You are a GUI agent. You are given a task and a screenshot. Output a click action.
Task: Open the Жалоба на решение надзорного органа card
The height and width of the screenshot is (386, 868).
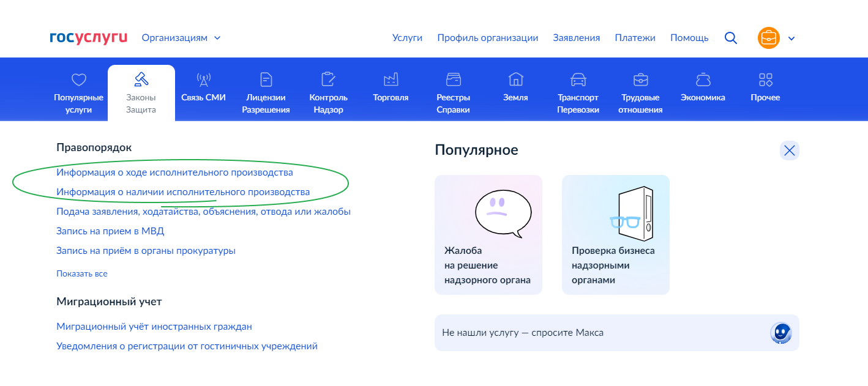coord(488,235)
